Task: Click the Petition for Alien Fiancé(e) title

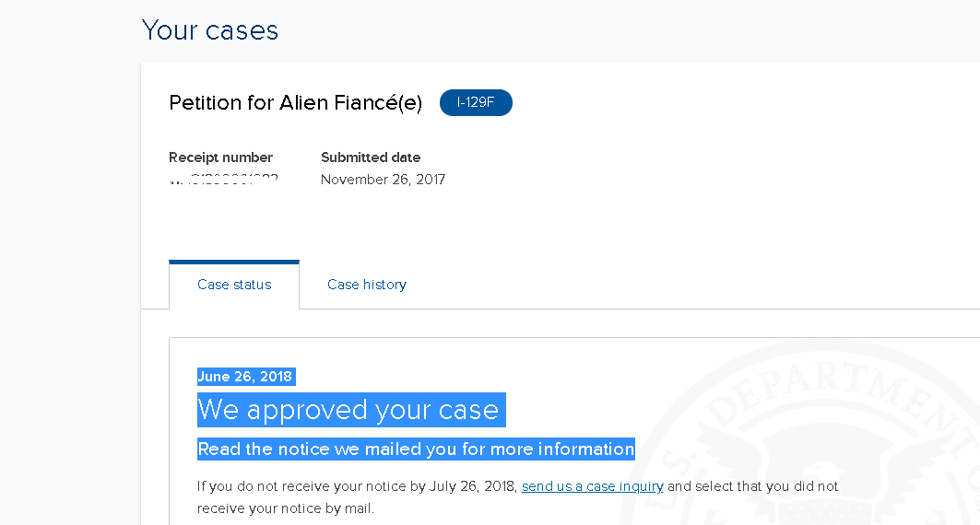Action: coord(295,103)
